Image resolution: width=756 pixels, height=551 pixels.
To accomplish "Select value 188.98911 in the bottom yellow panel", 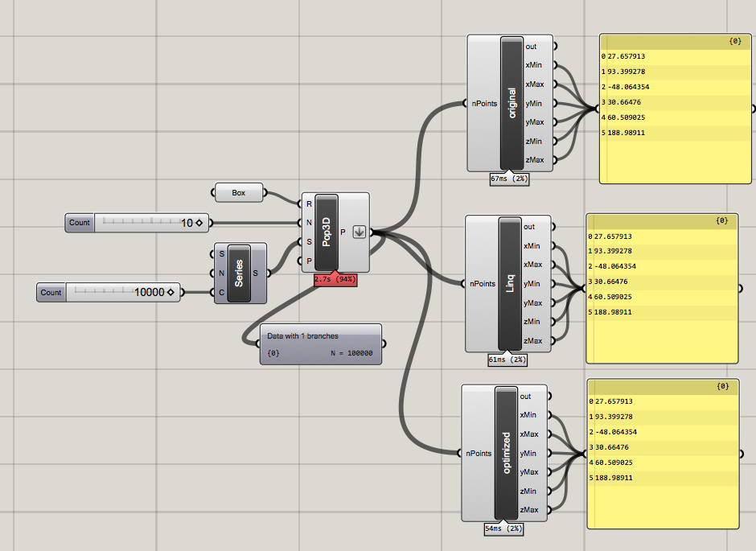I will (x=614, y=478).
